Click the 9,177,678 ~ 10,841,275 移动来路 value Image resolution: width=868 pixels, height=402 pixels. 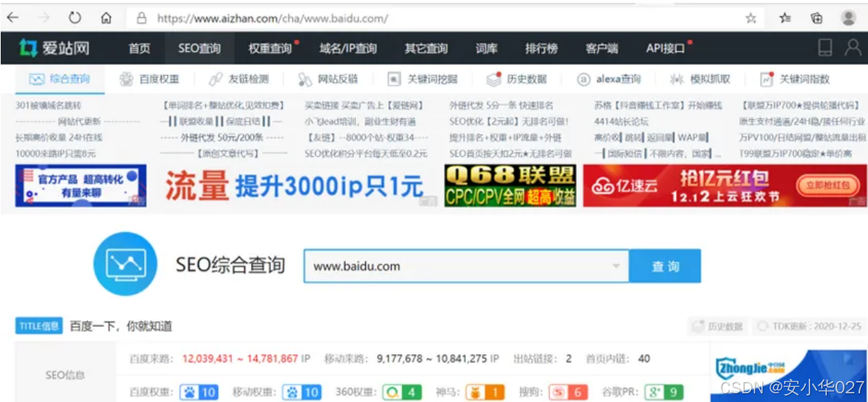432,359
